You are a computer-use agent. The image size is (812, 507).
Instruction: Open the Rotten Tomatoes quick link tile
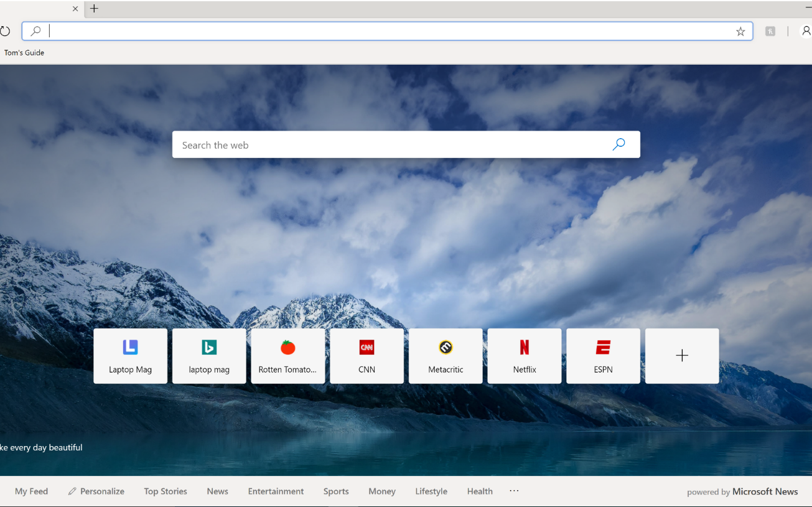pos(287,356)
